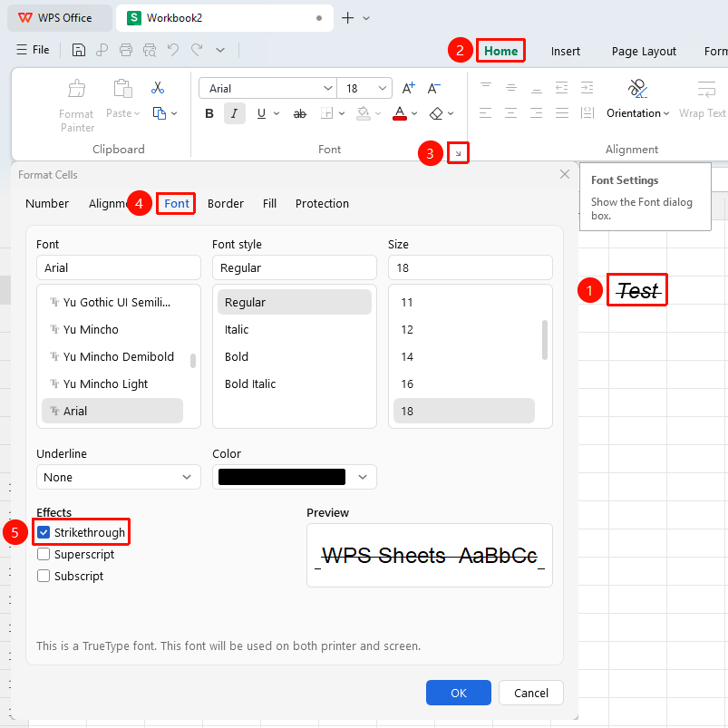The image size is (728, 728).
Task: Increase font size with A+ icon
Action: tap(409, 88)
